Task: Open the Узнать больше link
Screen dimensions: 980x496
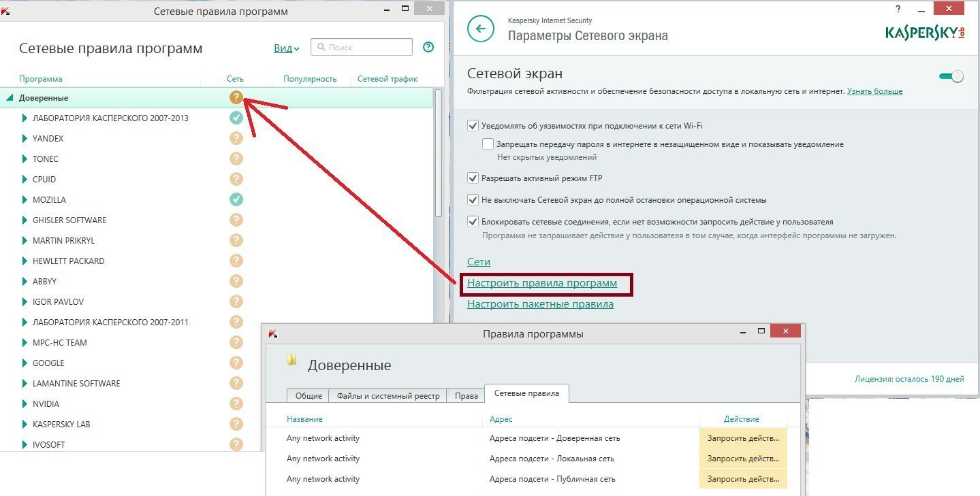Action: [x=875, y=91]
